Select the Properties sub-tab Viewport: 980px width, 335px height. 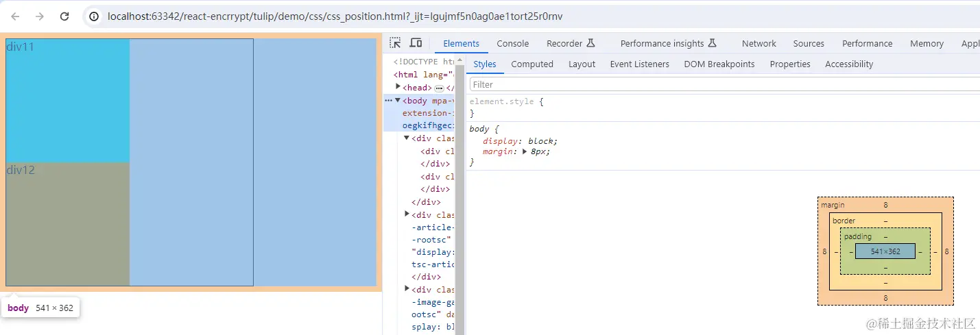pos(790,64)
